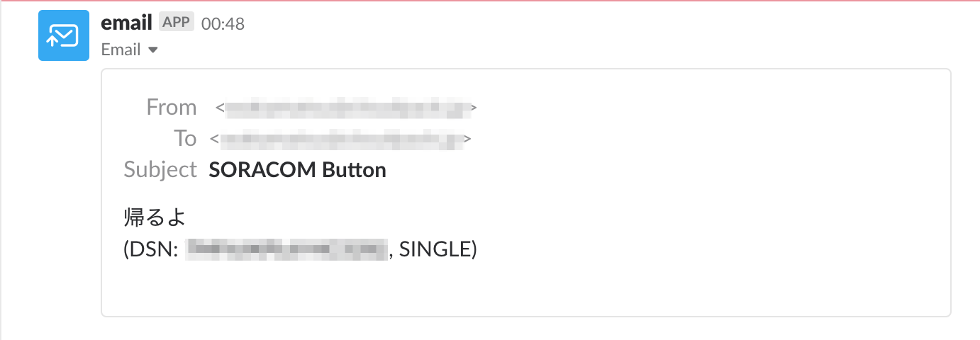Image resolution: width=980 pixels, height=340 pixels.
Task: Click the 'From' field label
Action: 171,107
